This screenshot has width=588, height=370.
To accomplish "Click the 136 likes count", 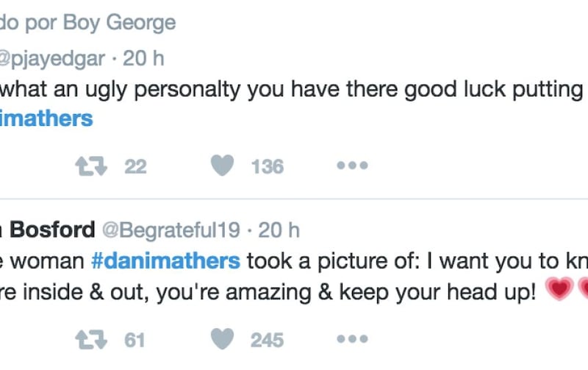I will 268,167.
